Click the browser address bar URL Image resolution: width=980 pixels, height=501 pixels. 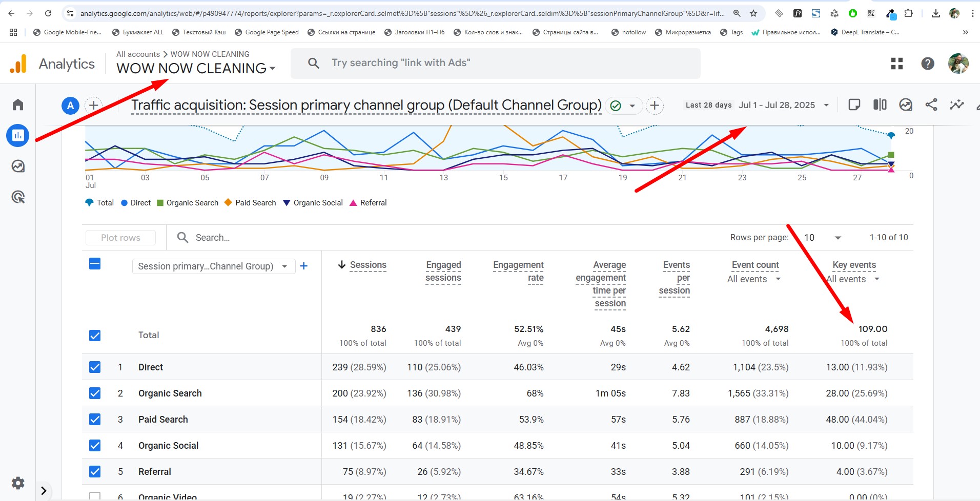point(402,13)
